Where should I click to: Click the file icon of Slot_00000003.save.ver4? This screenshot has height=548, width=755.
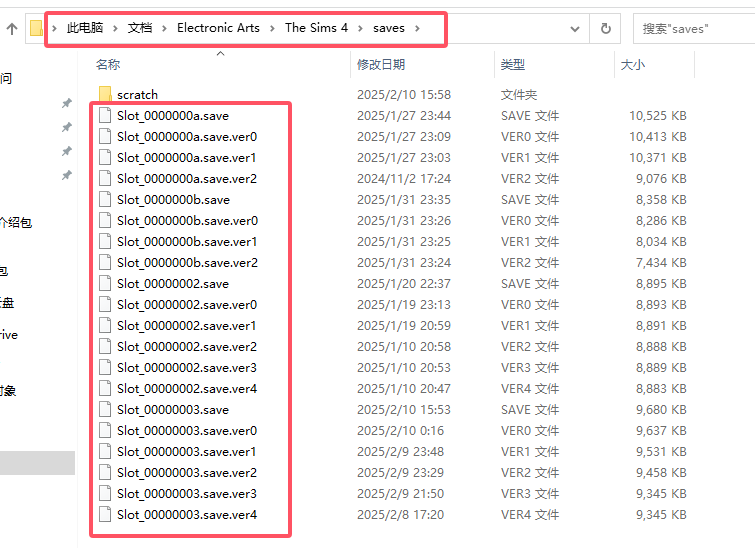click(x=105, y=515)
